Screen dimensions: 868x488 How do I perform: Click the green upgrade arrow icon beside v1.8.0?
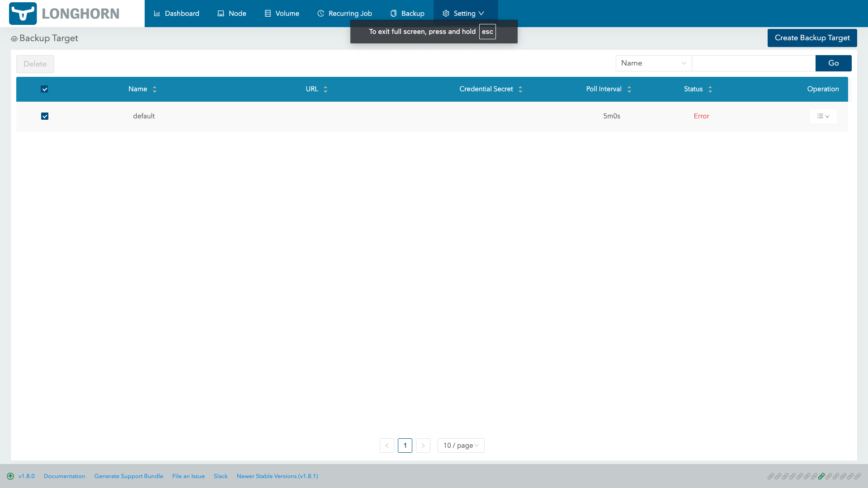(x=10, y=476)
